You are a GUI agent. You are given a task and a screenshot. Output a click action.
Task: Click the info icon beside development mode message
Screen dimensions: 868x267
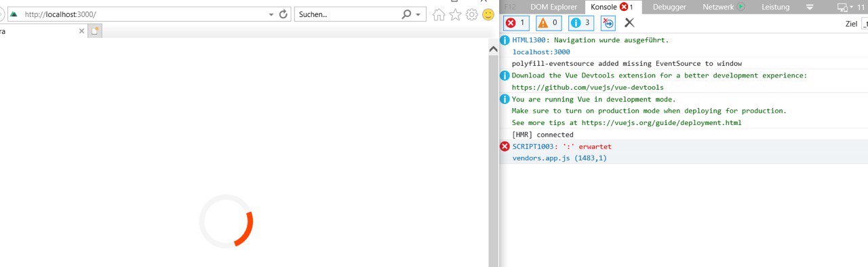(505, 99)
